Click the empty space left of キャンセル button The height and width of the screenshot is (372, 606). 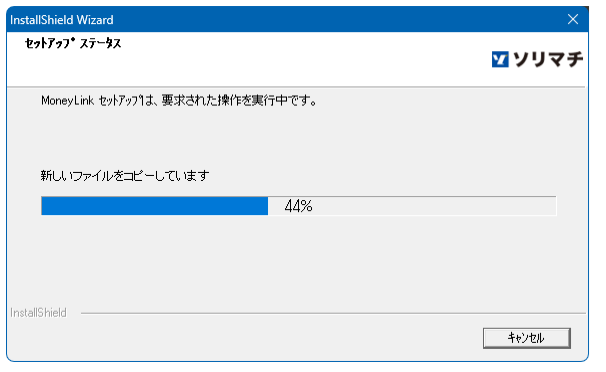pos(271,338)
